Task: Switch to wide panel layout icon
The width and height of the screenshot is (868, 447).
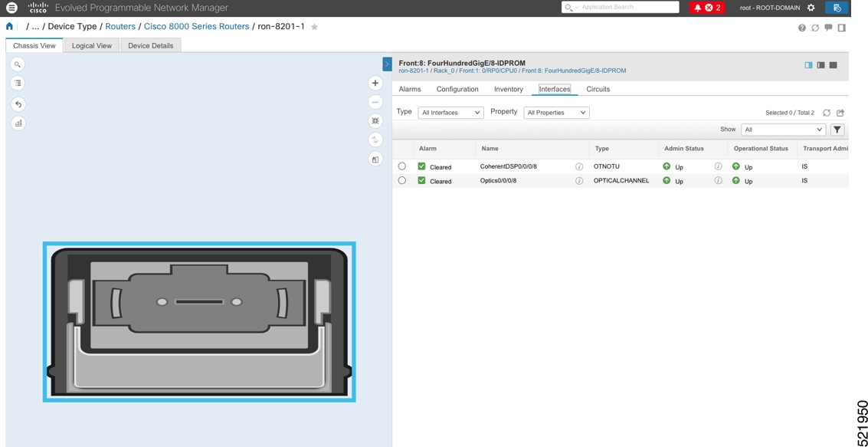Action: (821, 65)
